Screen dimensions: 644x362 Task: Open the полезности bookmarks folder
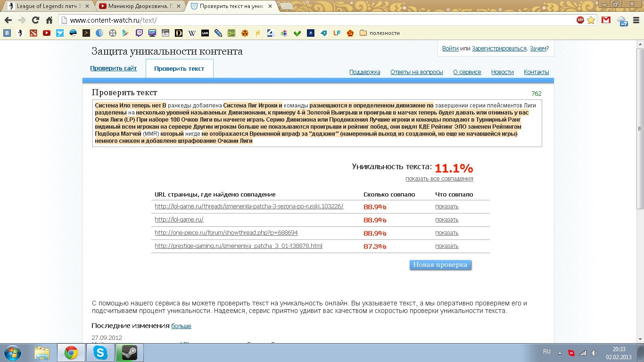click(x=380, y=33)
